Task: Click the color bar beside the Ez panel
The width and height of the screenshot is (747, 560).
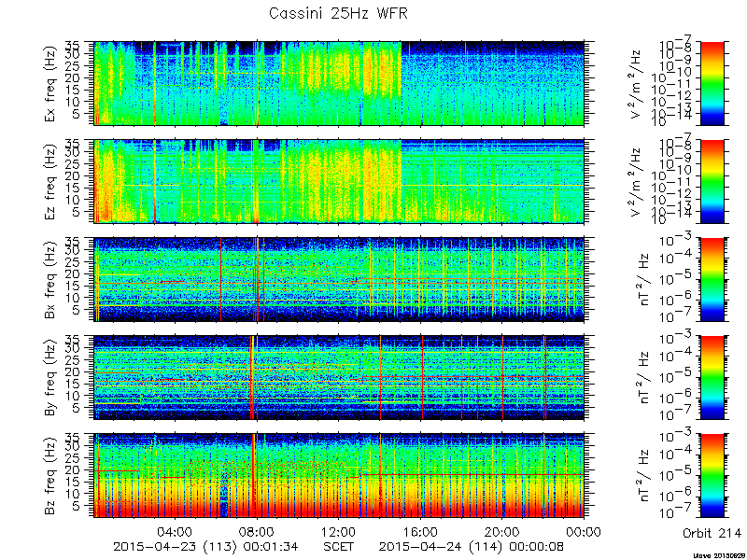Action: [712, 181]
